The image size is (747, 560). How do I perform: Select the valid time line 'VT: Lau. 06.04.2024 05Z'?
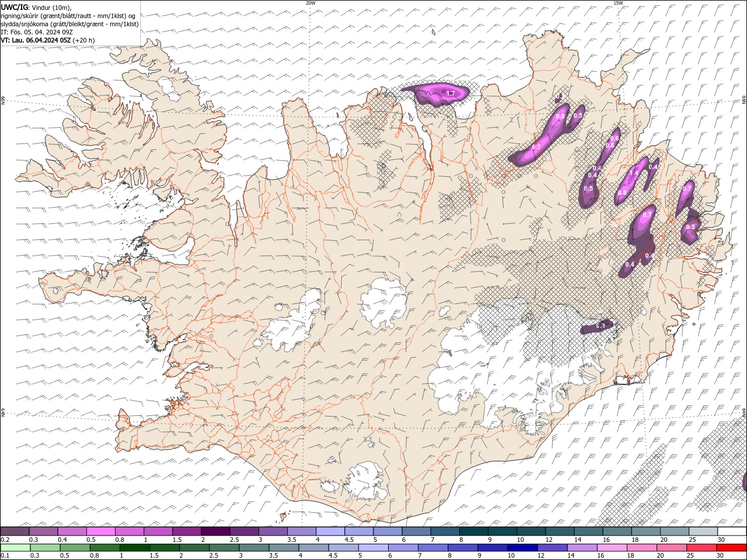pyautogui.click(x=36, y=40)
